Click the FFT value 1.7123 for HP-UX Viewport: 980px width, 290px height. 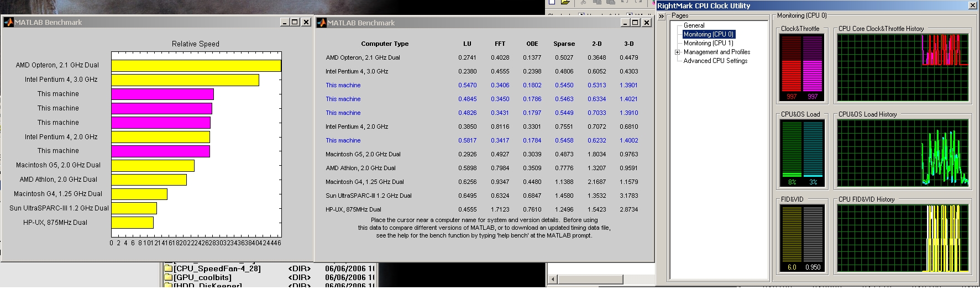[500, 209]
